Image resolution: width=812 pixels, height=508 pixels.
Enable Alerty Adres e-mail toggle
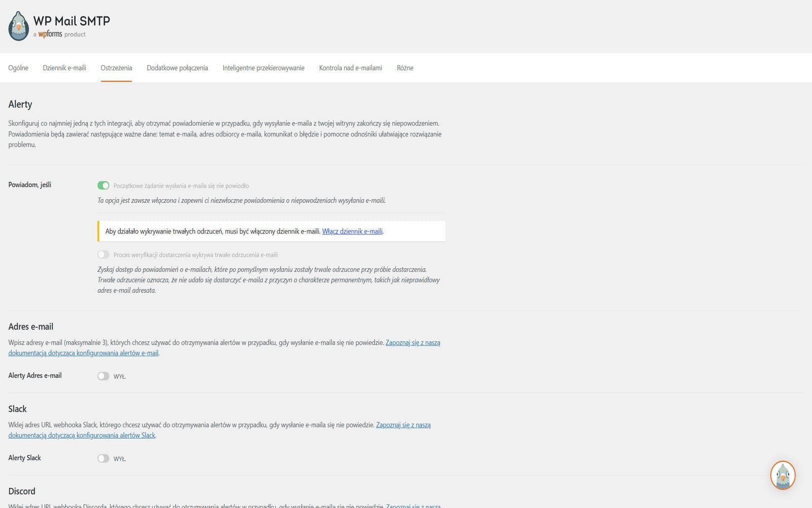(104, 376)
